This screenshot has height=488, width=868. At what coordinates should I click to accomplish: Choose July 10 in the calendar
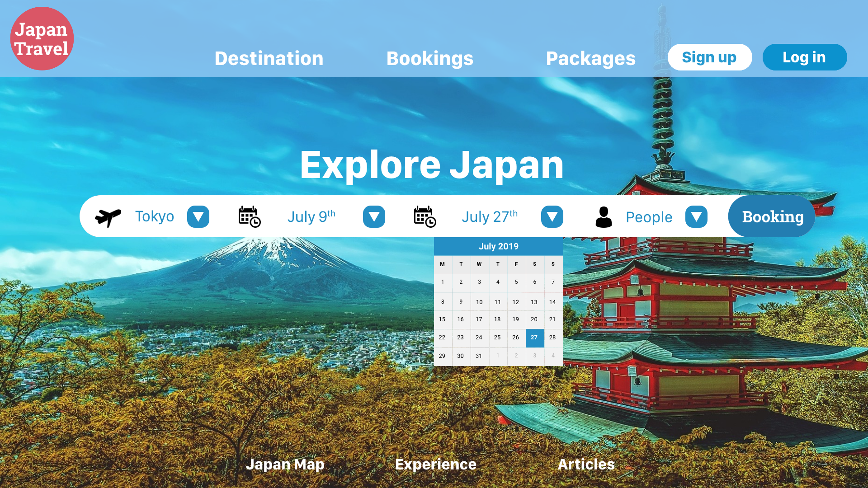(479, 302)
